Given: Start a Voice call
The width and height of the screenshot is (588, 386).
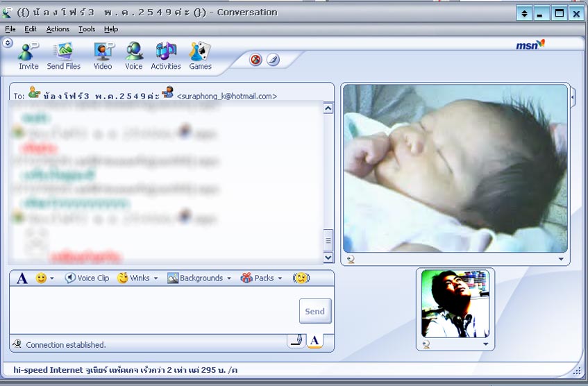Looking at the screenshot, I should click(133, 56).
